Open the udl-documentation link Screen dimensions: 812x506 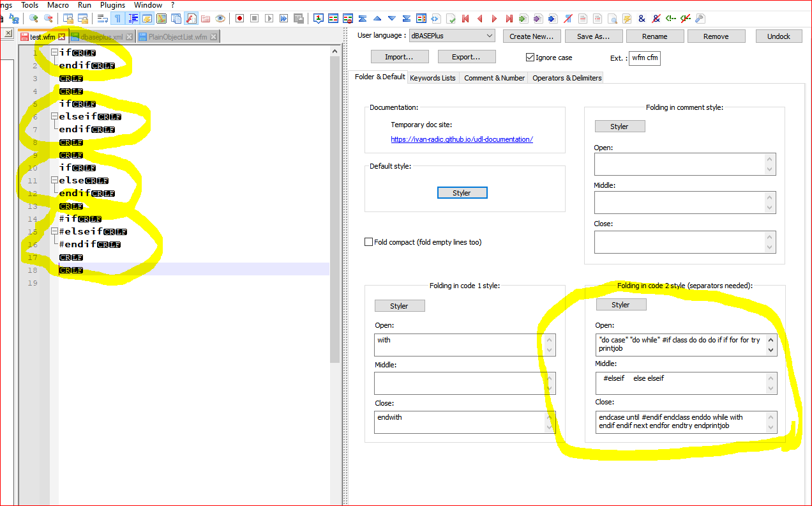(x=462, y=139)
